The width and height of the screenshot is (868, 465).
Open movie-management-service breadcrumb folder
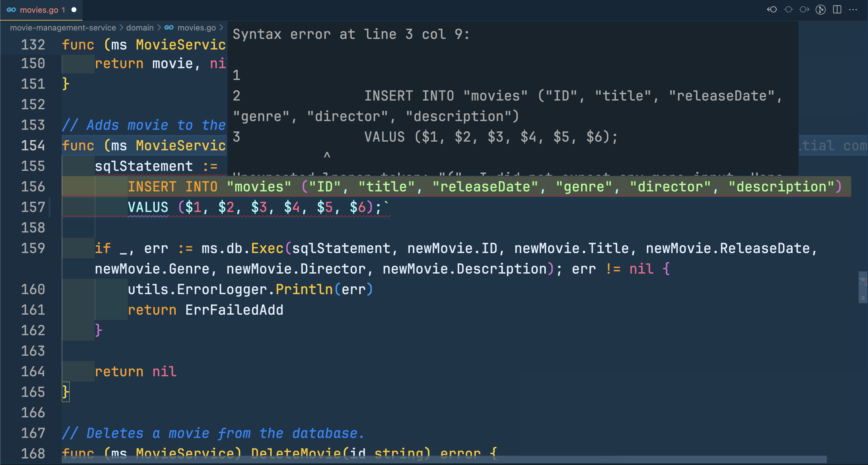coord(63,28)
